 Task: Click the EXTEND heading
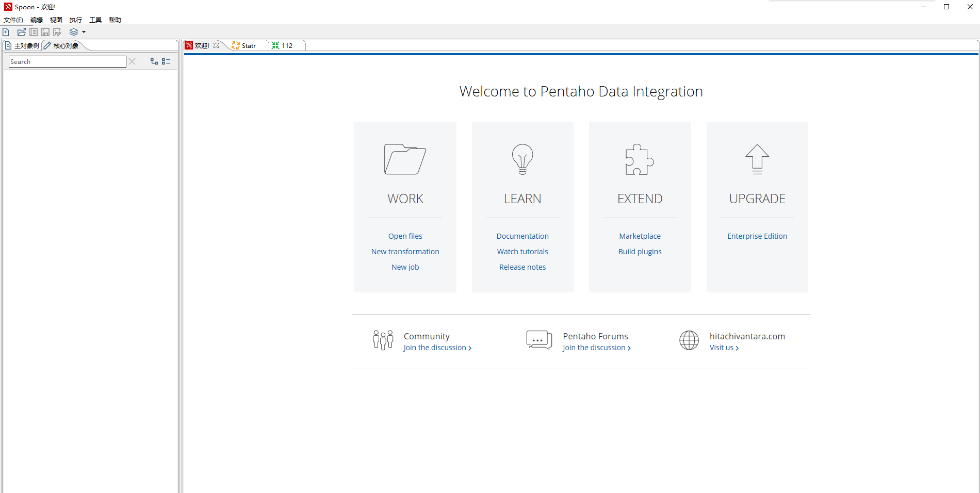[640, 199]
